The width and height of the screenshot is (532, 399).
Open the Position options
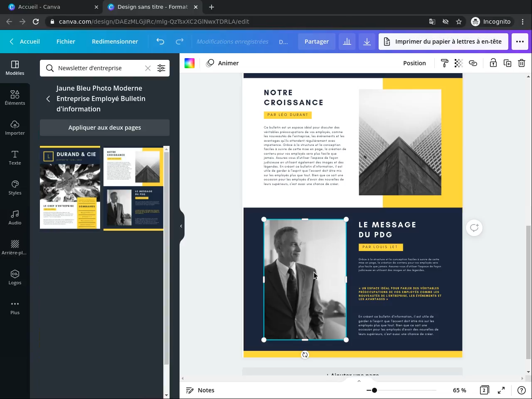[x=414, y=63]
